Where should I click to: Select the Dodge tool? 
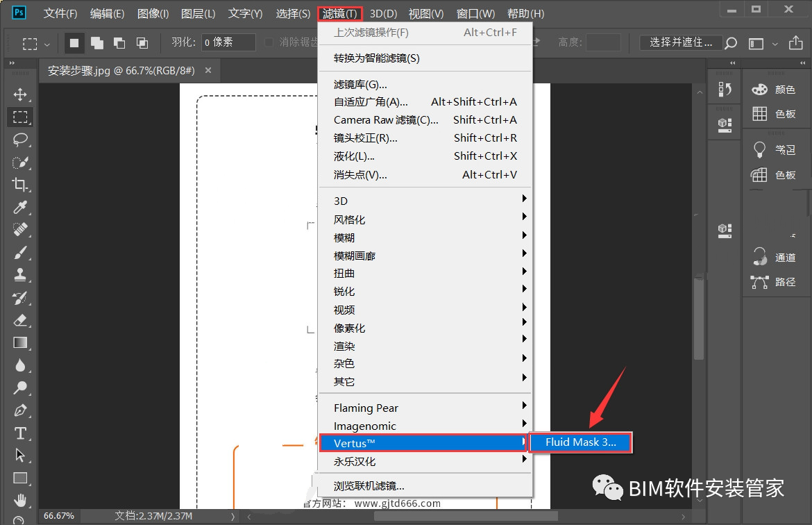tap(20, 387)
